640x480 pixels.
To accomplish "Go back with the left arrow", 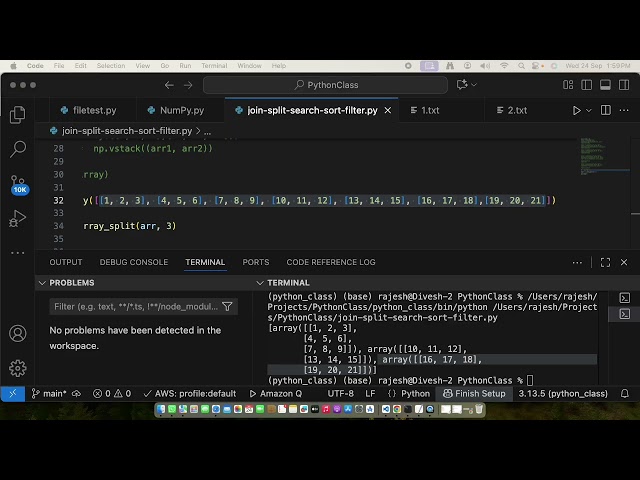I will coord(169,85).
